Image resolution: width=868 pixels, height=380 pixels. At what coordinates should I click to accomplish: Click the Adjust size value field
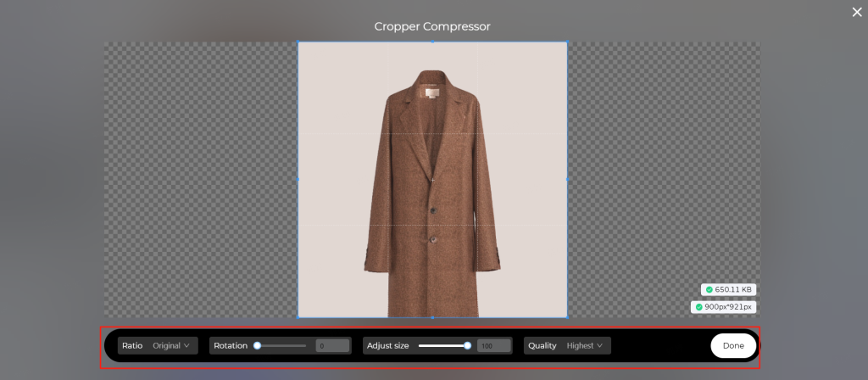pos(494,346)
